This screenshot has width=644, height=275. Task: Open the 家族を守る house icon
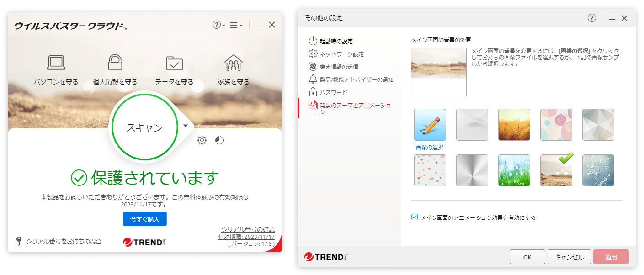[x=234, y=63]
